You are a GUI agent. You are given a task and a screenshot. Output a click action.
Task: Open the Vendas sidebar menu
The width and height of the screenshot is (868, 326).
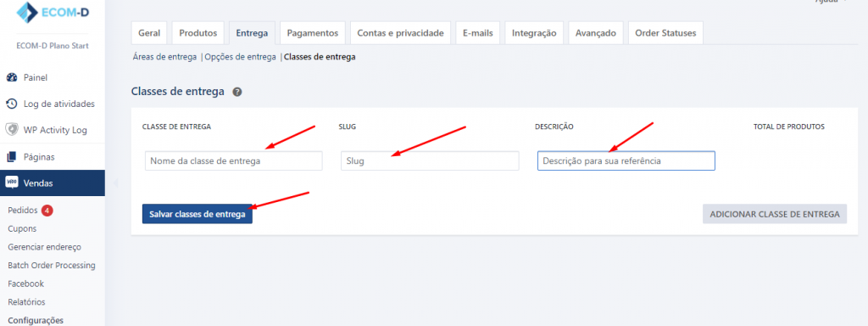tap(53, 183)
